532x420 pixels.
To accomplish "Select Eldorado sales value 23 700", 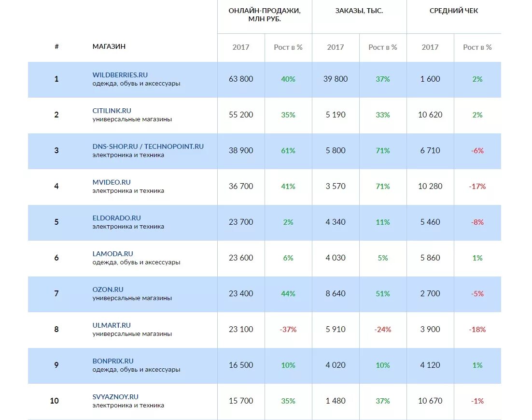I will [x=241, y=222].
